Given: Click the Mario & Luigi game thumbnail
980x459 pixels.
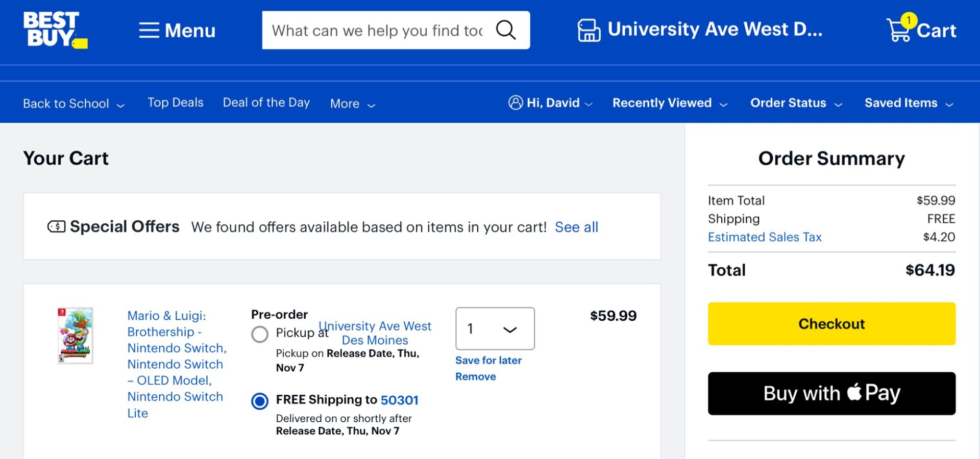Looking at the screenshot, I should pos(76,335).
